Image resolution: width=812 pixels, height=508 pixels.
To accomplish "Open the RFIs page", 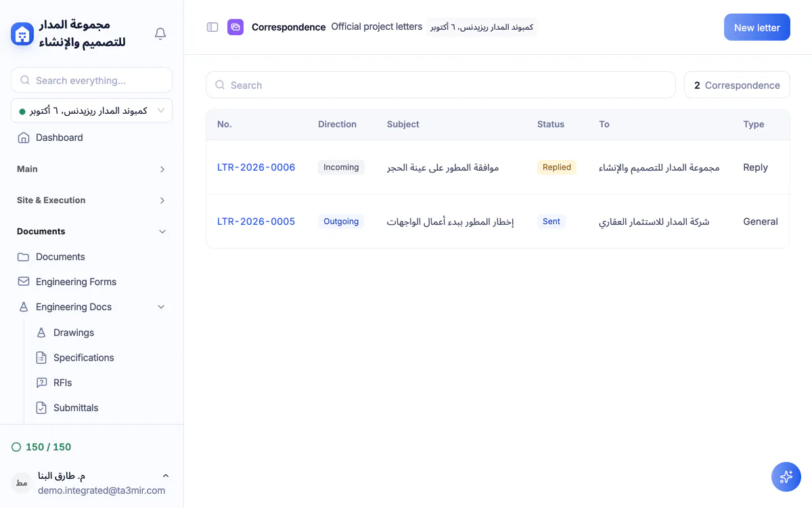I will click(x=100, y=383).
